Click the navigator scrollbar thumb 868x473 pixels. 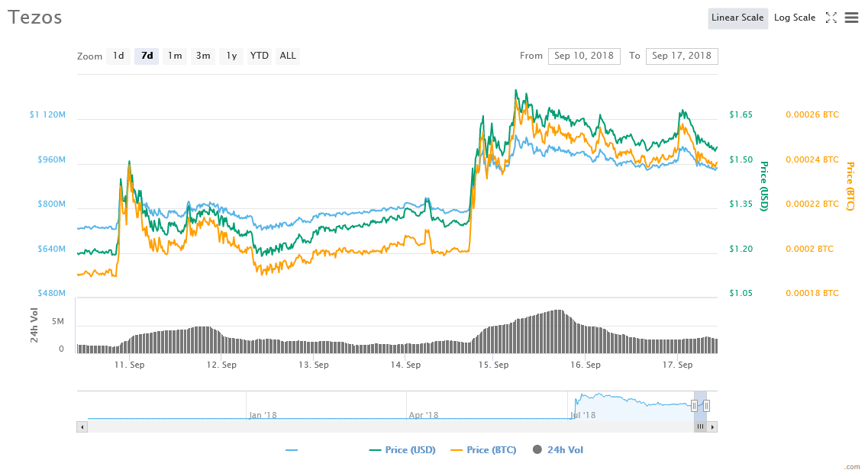(700, 427)
